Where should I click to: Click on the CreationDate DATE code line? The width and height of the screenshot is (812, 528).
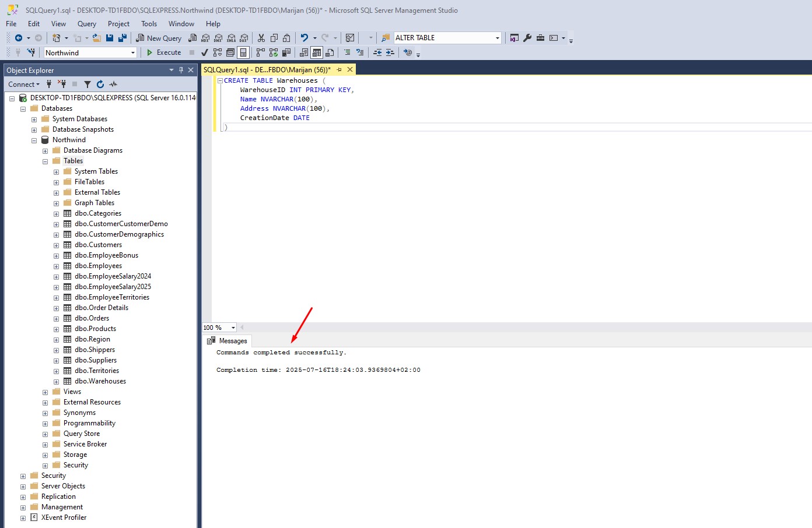(x=275, y=118)
